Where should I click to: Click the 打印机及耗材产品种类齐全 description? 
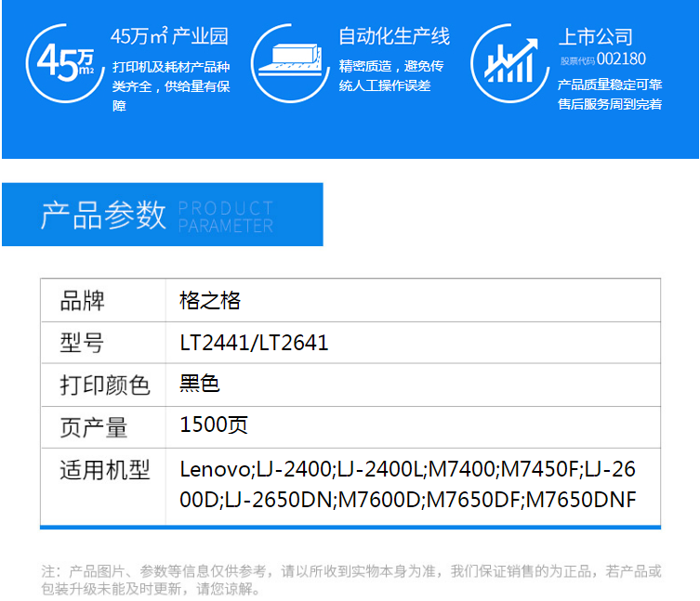click(x=171, y=86)
